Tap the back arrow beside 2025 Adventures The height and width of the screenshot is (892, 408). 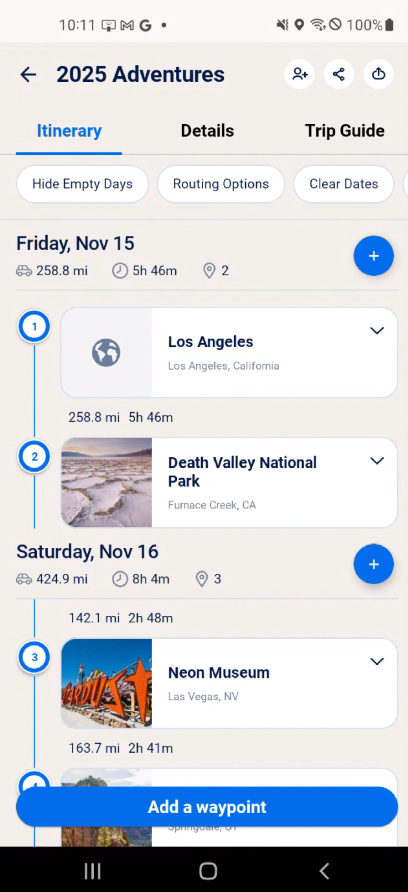[x=28, y=75]
